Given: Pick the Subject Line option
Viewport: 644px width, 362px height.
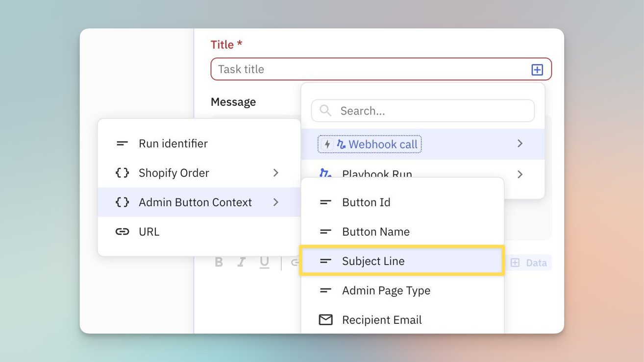Looking at the screenshot, I should 401,261.
